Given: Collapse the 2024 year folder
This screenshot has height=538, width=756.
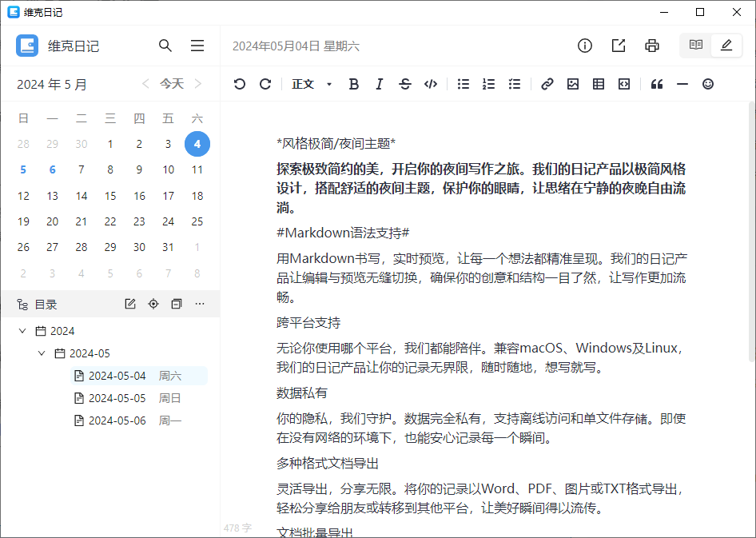Looking at the screenshot, I should click(22, 331).
